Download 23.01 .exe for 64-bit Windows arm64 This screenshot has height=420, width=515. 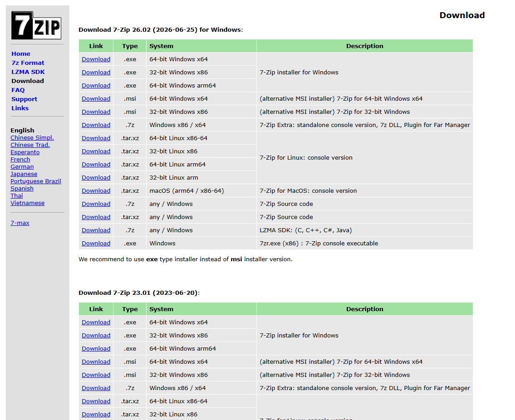pyautogui.click(x=96, y=348)
